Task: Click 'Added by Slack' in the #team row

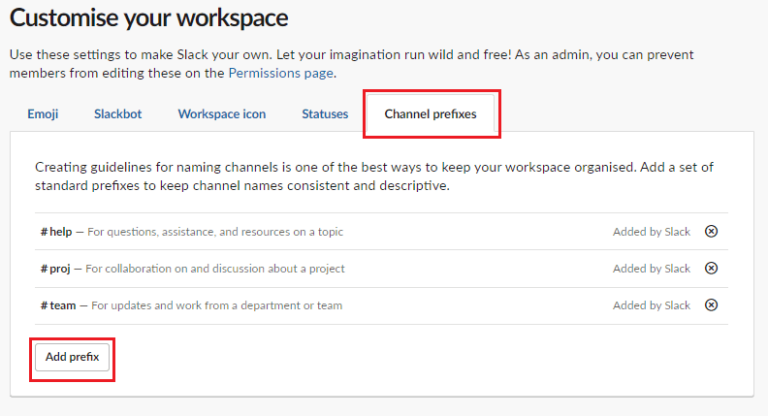Action: tap(651, 306)
